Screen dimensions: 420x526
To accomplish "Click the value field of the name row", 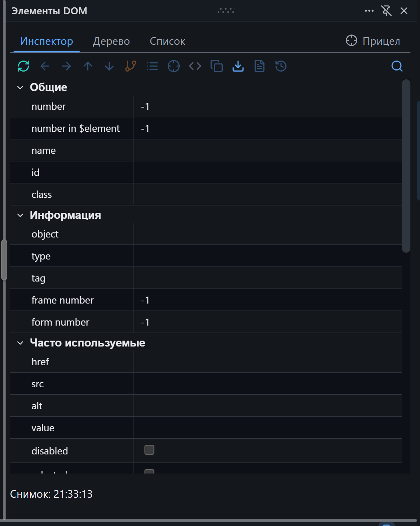I will pos(268,150).
